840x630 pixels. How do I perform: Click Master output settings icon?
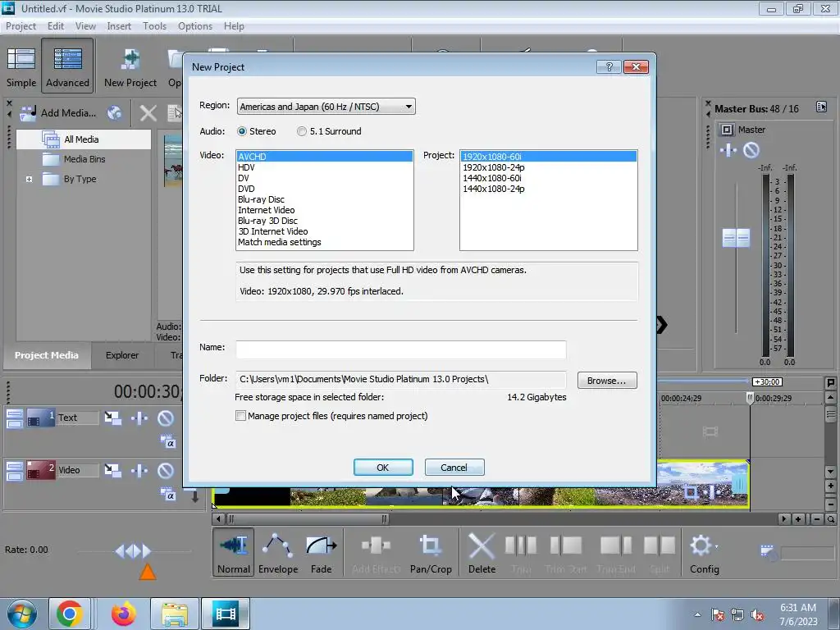tap(727, 130)
